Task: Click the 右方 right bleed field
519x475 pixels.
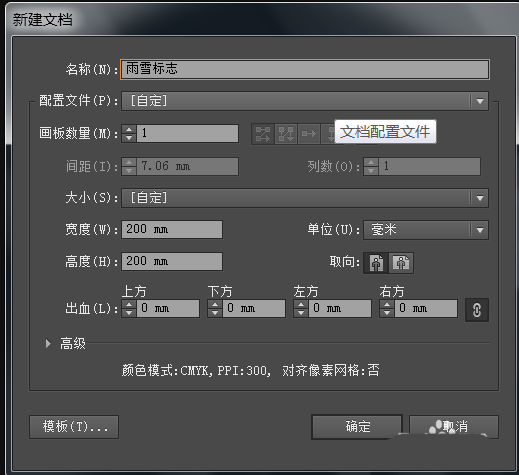Action: [x=426, y=308]
